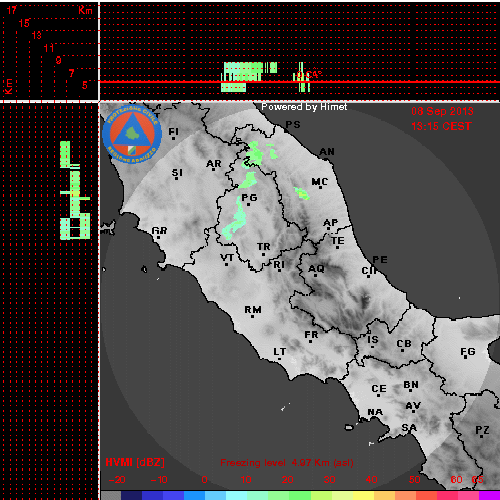Click the 'CE' city label on the map
The width and height of the screenshot is (500, 500).
(379, 389)
